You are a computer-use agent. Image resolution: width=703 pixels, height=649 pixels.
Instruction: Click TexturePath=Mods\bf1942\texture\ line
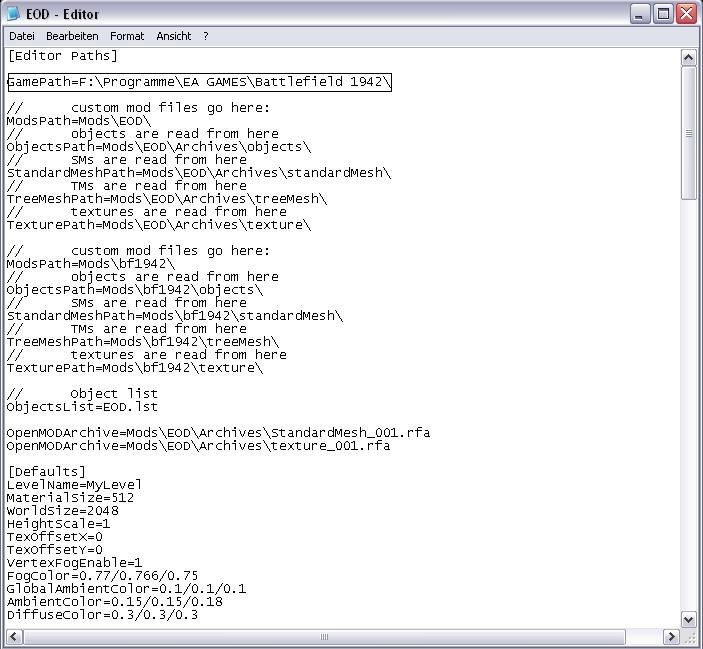(x=135, y=368)
